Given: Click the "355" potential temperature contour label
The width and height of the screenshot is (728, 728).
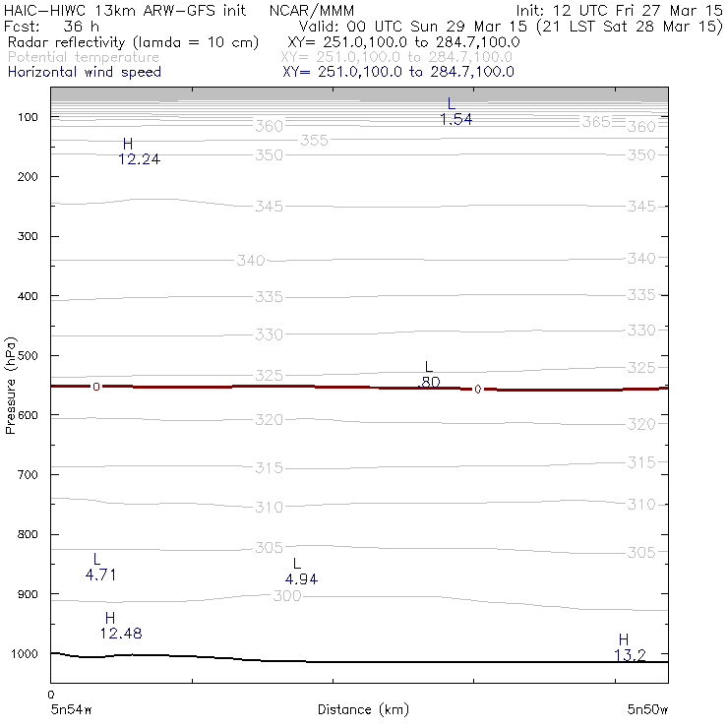Looking at the screenshot, I should [315, 141].
